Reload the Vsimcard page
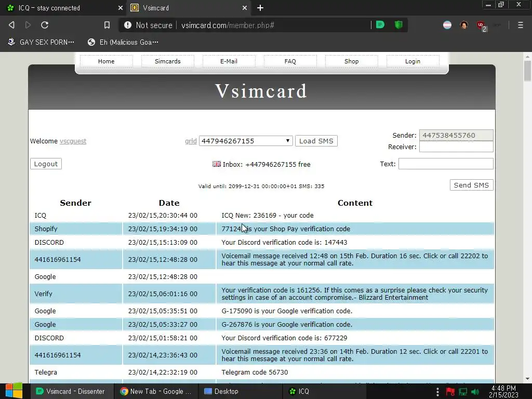This screenshot has width=532, height=399. (45, 25)
